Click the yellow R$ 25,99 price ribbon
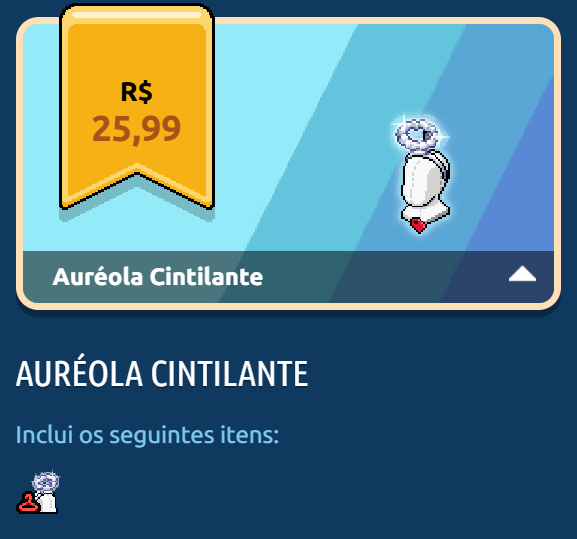The width and height of the screenshot is (577, 539). coord(137,107)
